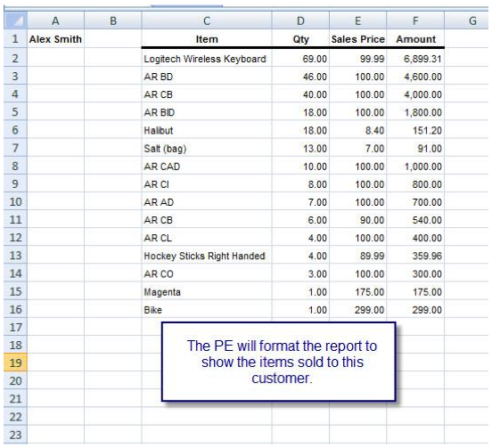Select column A header
492x448 pixels.
[55, 20]
